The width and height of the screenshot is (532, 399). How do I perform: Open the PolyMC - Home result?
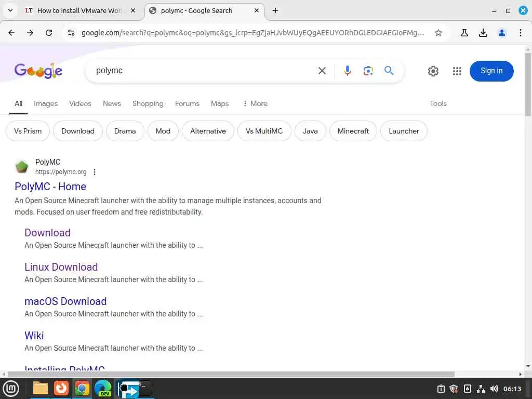[50, 187]
